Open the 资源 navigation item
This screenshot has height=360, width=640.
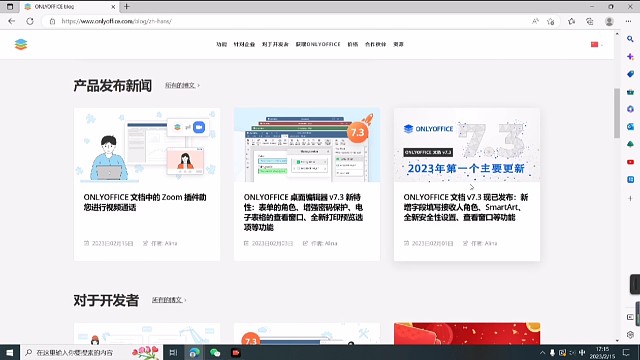(x=398, y=44)
